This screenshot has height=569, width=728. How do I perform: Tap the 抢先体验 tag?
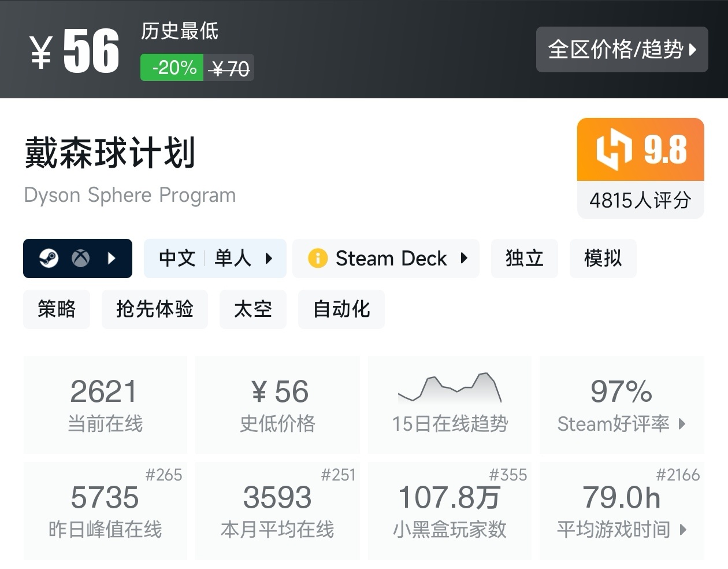pyautogui.click(x=154, y=309)
